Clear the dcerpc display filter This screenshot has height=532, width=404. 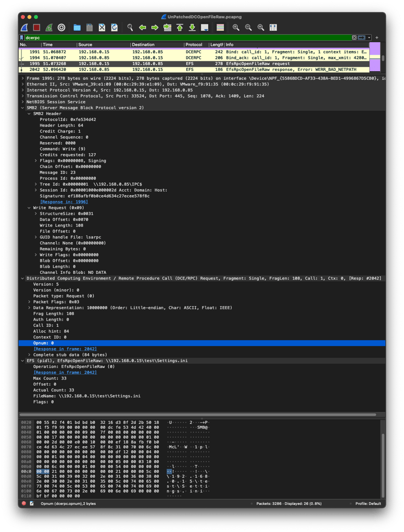354,38
